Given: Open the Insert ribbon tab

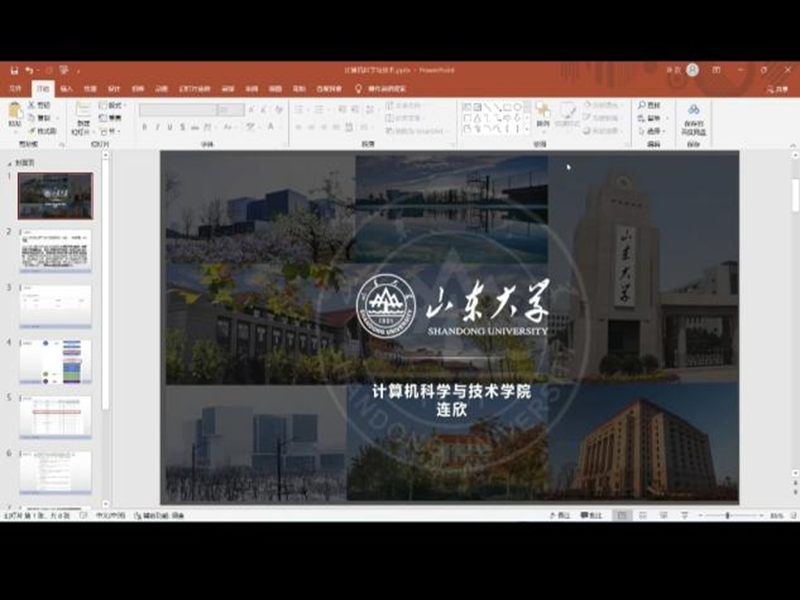Looking at the screenshot, I should coord(66,88).
